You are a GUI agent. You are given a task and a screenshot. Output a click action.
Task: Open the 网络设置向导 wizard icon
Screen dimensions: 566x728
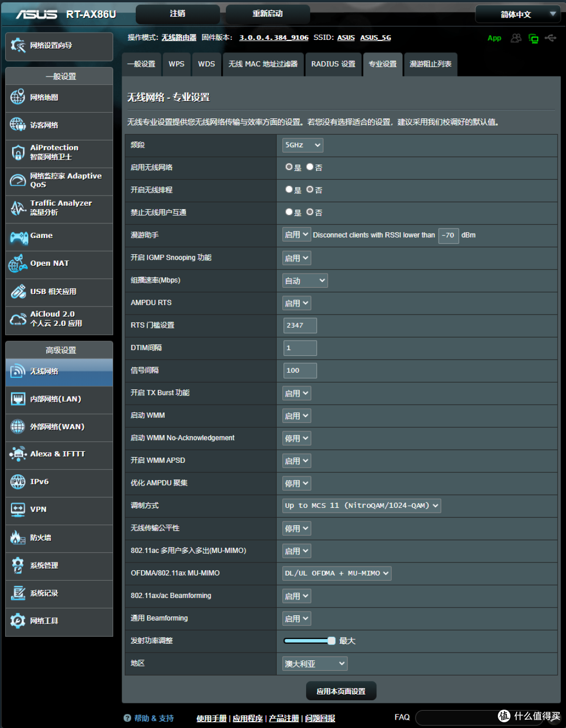(x=18, y=46)
